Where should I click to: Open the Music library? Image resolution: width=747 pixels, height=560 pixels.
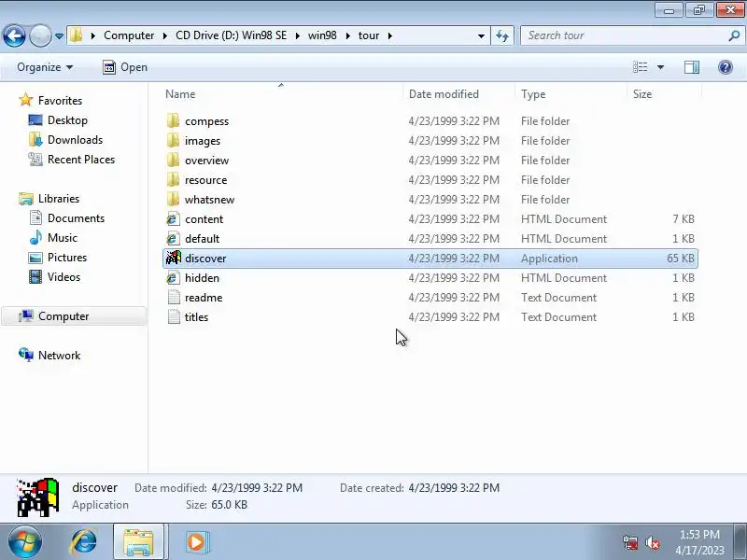62,238
